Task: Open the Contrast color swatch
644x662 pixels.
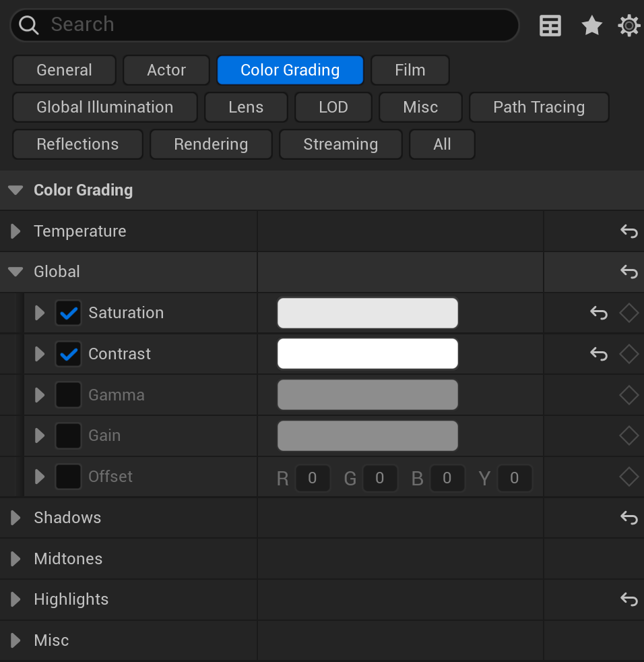Action: 368,354
